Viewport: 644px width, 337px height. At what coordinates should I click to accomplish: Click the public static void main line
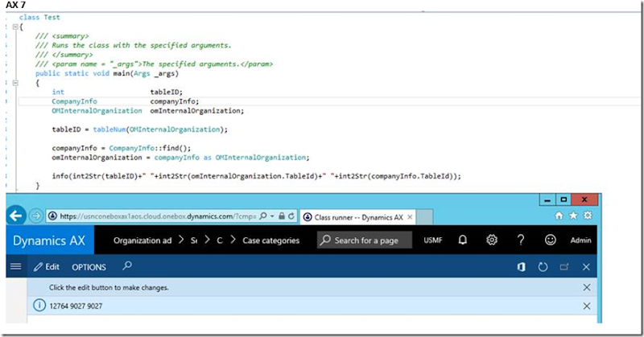[107, 73]
